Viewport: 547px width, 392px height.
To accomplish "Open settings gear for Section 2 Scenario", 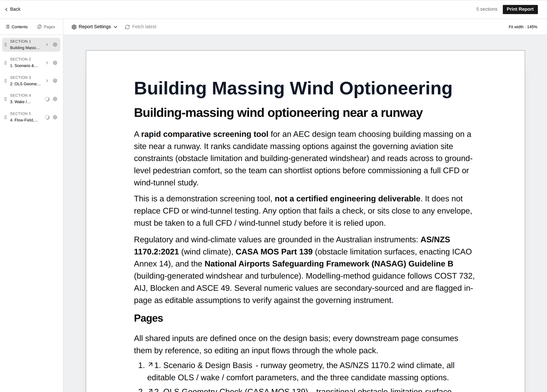I will point(55,63).
